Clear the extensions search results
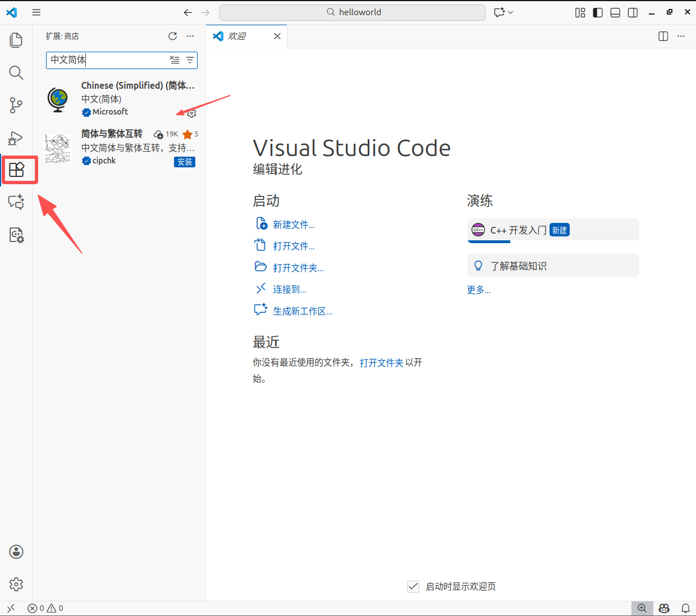The image size is (696, 616). tap(175, 60)
